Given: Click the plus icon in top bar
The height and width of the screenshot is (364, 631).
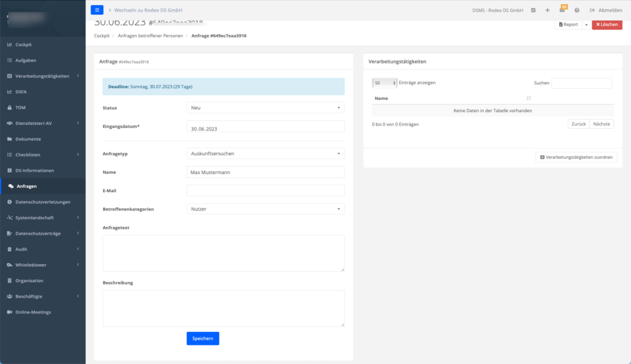Looking at the screenshot, I should [x=547, y=10].
